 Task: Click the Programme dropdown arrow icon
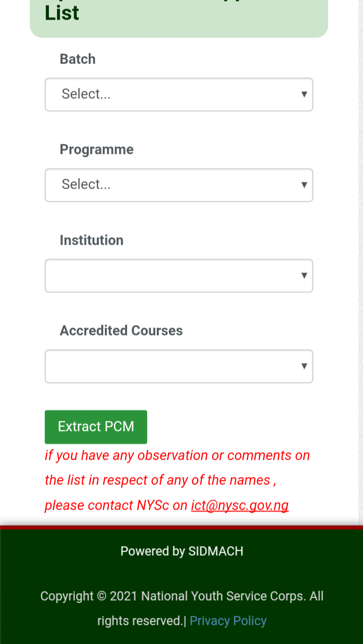click(304, 185)
